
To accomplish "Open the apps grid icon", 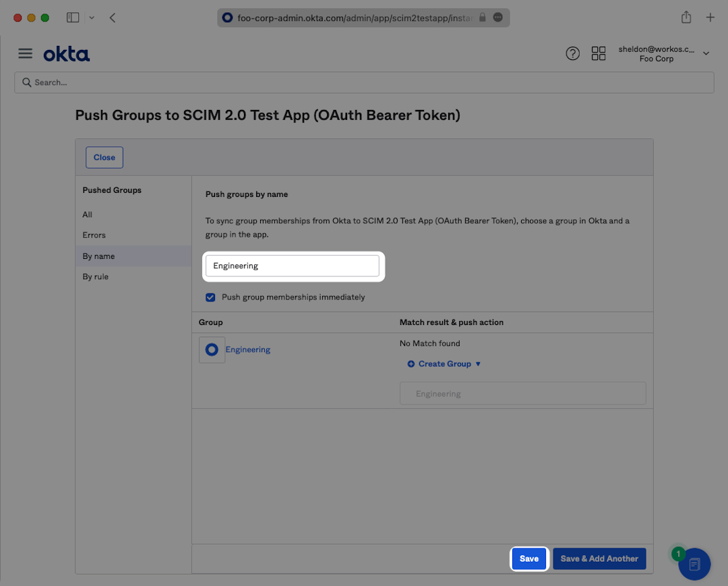I will (x=598, y=54).
